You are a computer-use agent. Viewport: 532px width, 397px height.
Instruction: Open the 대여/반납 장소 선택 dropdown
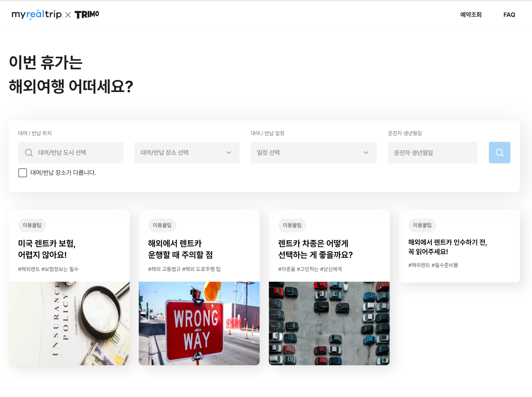pyautogui.click(x=187, y=153)
